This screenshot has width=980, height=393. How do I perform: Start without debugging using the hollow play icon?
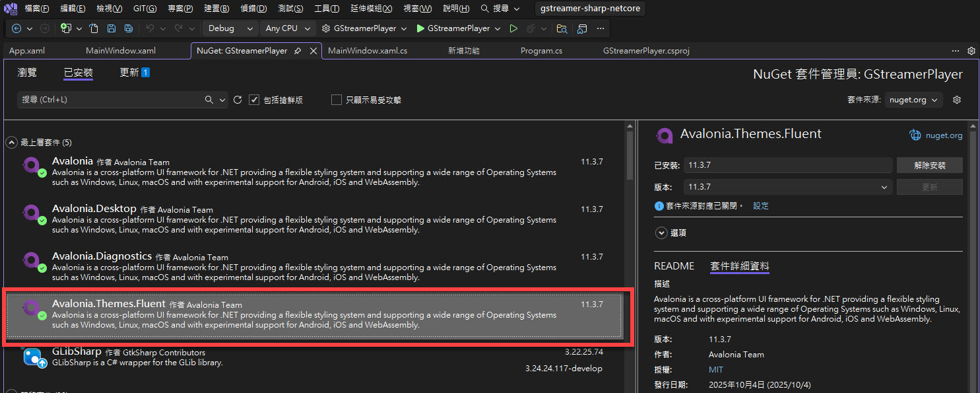513,28
